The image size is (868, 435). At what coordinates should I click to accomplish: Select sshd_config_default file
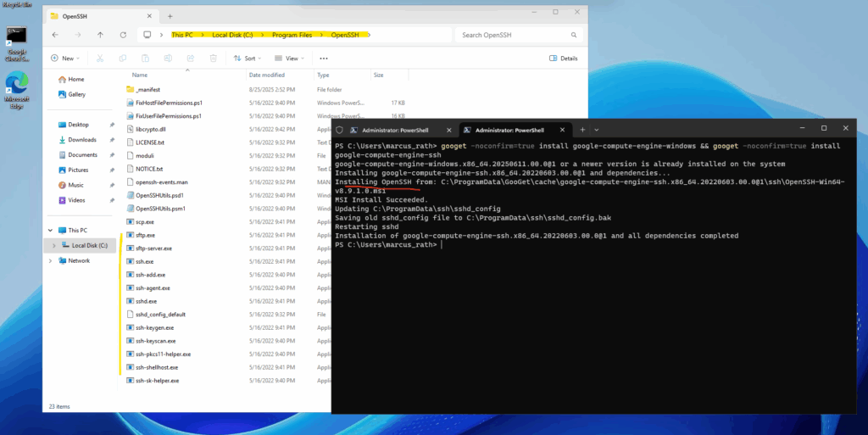point(156,315)
